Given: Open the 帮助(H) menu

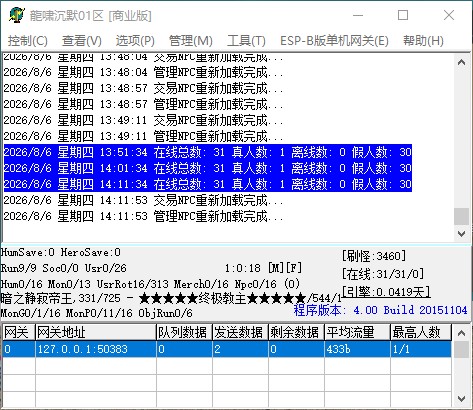Looking at the screenshot, I should pyautogui.click(x=423, y=41).
